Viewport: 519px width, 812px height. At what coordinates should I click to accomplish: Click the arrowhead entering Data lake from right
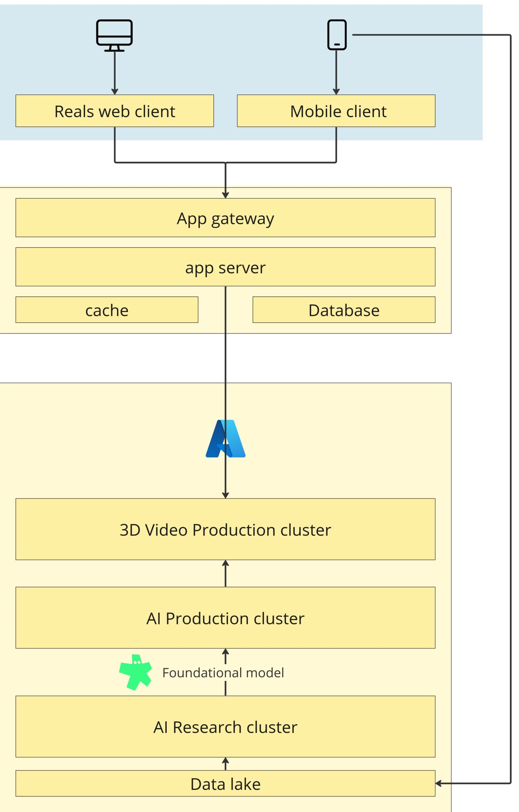(439, 783)
